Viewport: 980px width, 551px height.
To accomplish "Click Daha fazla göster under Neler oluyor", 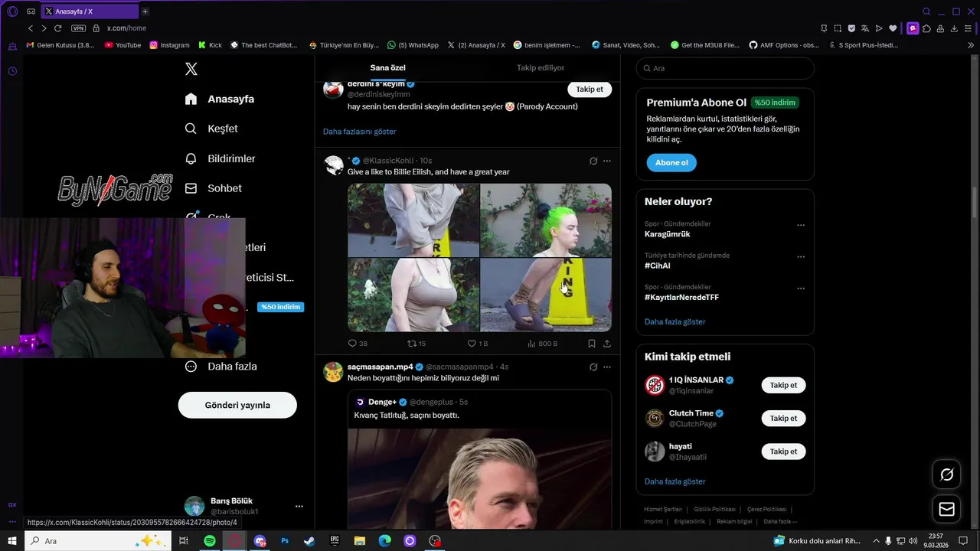I will coord(675,322).
